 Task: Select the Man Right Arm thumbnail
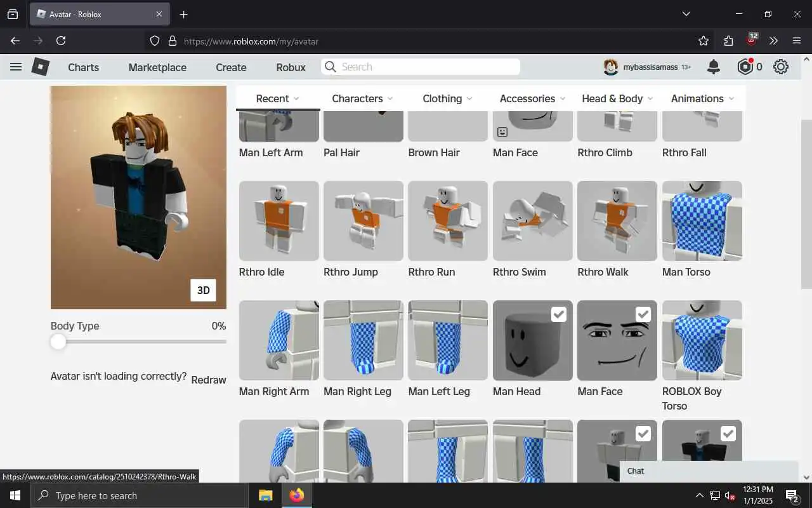point(279,340)
